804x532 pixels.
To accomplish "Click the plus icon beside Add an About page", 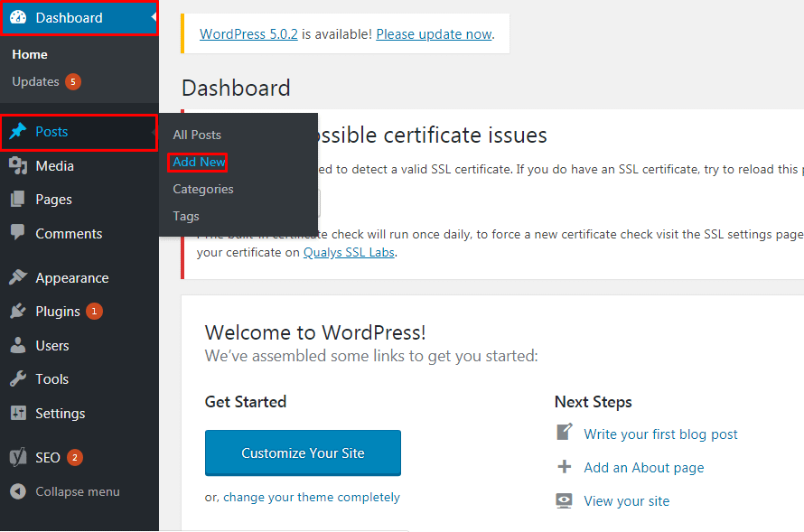I will pyautogui.click(x=565, y=466).
